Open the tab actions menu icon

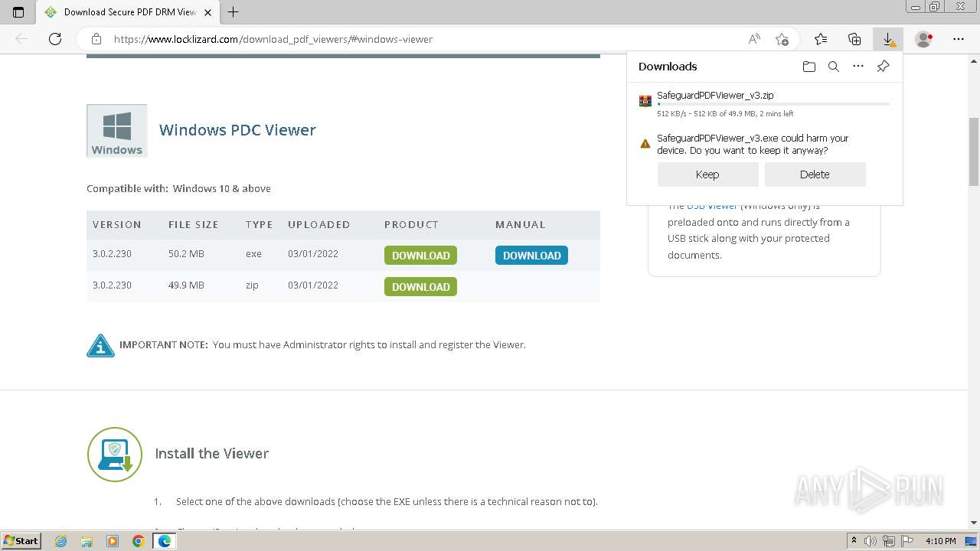18,11
